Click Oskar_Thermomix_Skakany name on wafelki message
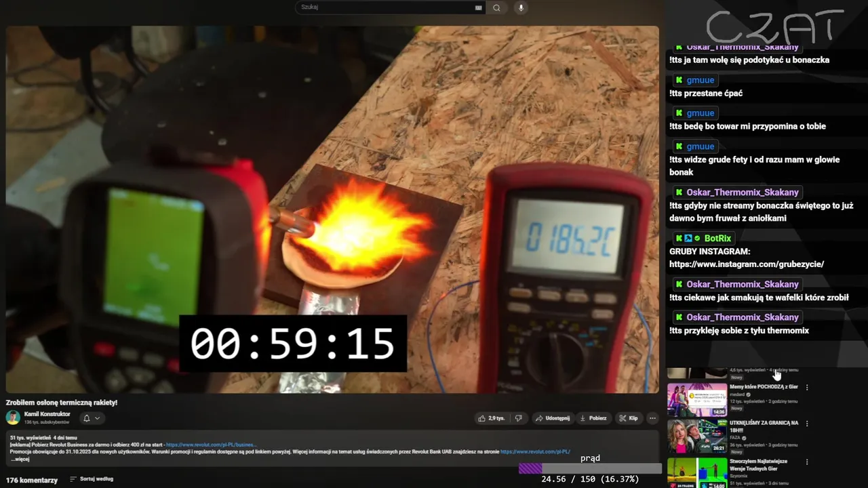 pos(743,284)
